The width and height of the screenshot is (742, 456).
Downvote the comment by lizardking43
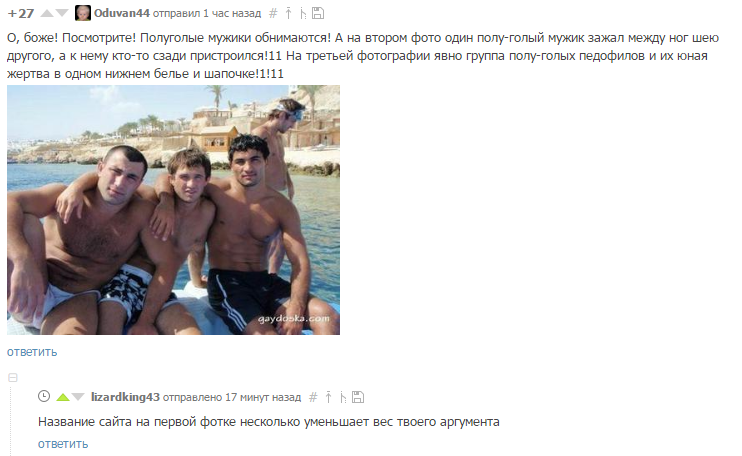coord(78,397)
